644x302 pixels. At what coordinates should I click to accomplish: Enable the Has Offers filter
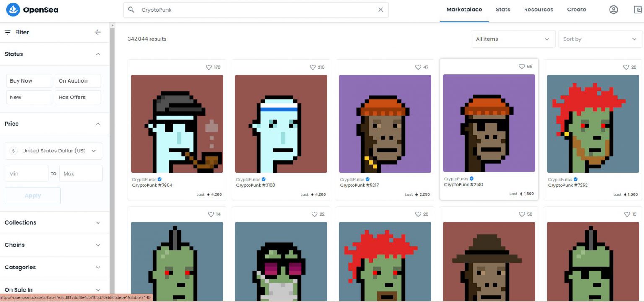point(78,97)
